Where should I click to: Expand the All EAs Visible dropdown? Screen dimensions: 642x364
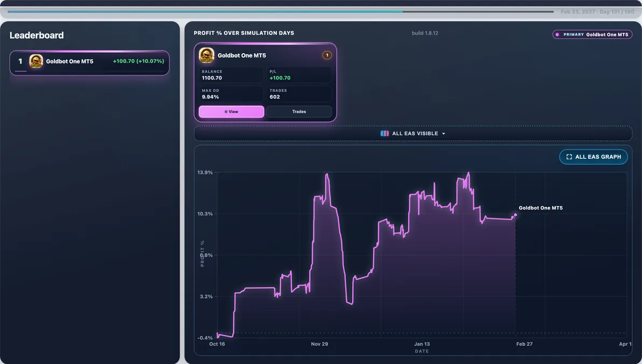click(413, 134)
